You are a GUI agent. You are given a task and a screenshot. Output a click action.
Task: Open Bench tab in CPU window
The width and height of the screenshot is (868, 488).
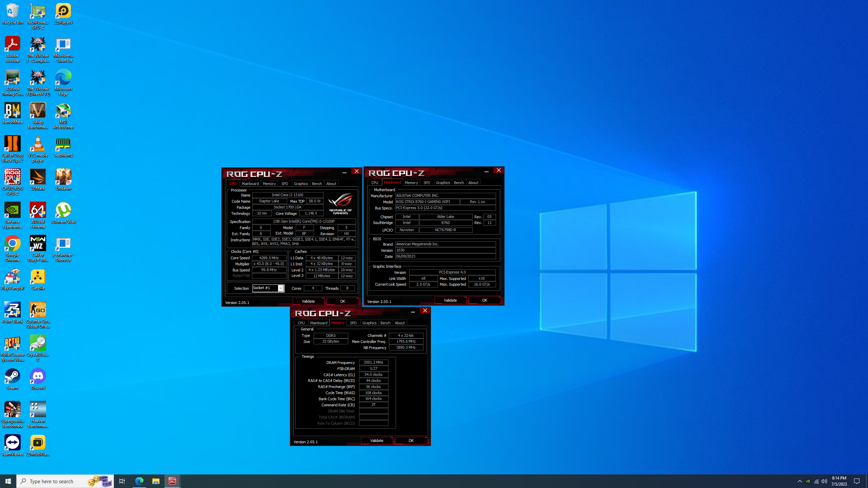(317, 184)
